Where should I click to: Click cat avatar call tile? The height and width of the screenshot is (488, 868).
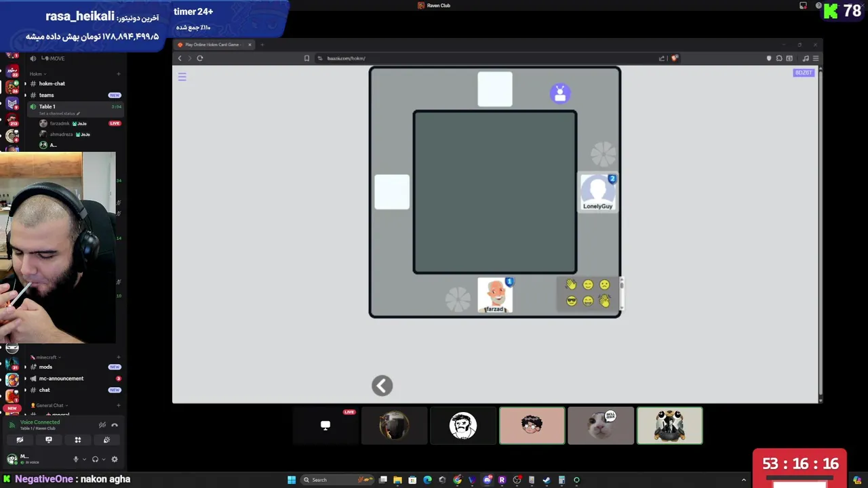pyautogui.click(x=601, y=426)
